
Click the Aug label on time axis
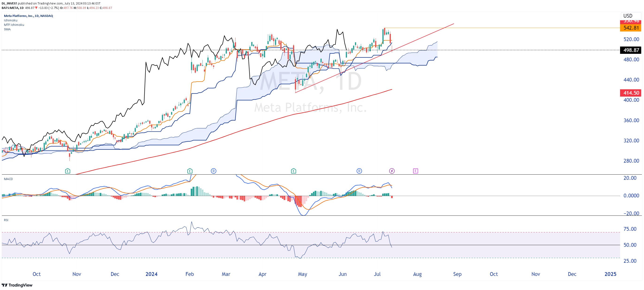(x=417, y=274)
